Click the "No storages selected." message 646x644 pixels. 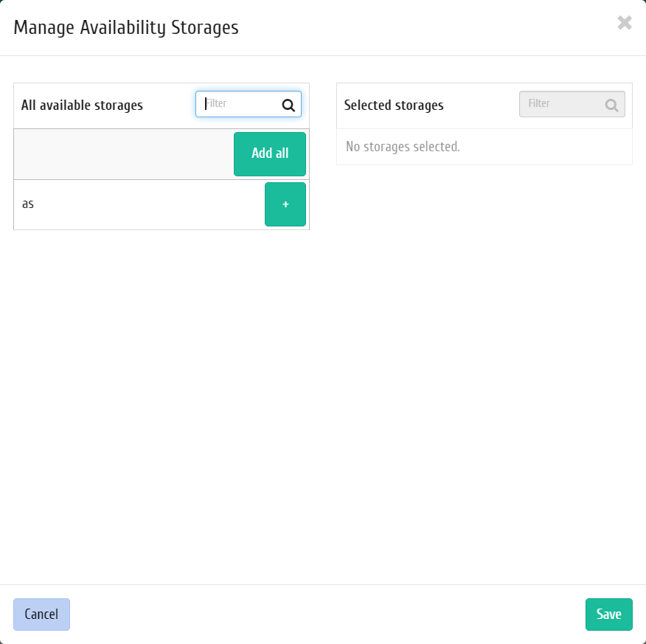coord(403,147)
